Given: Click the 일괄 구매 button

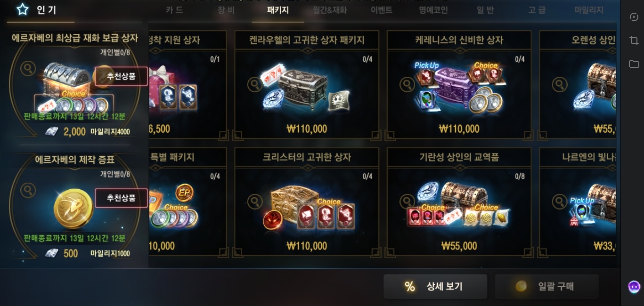Looking at the screenshot, I should click(x=546, y=286).
